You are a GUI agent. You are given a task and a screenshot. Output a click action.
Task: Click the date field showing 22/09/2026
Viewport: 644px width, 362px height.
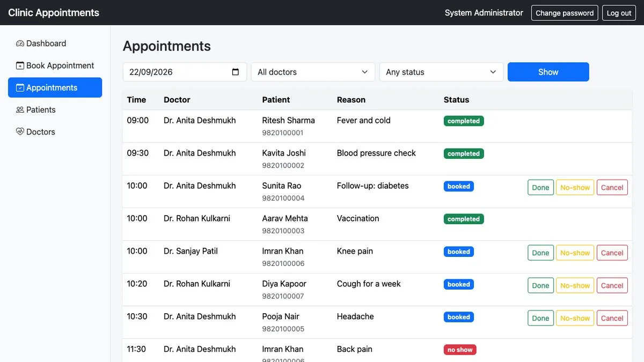coord(185,72)
